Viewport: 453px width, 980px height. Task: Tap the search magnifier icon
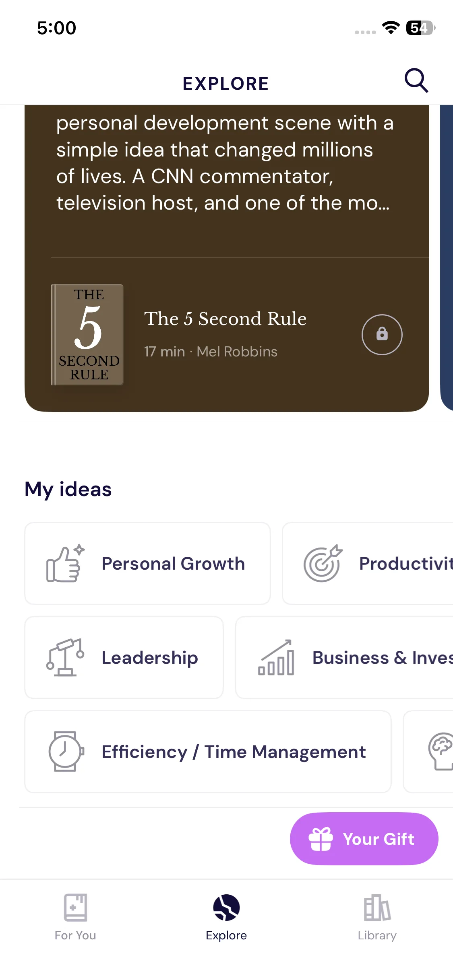click(x=416, y=80)
